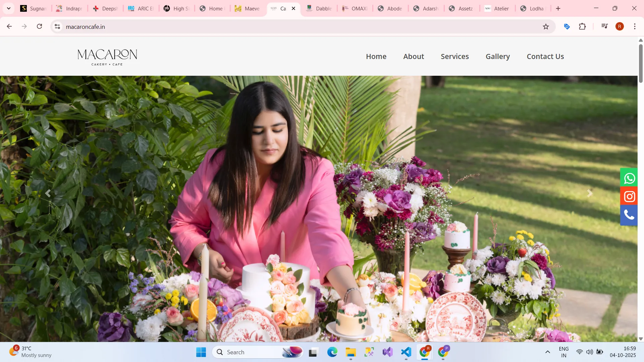Image resolution: width=644 pixels, height=362 pixels.
Task: Open the Services menu item
Action: (454, 57)
